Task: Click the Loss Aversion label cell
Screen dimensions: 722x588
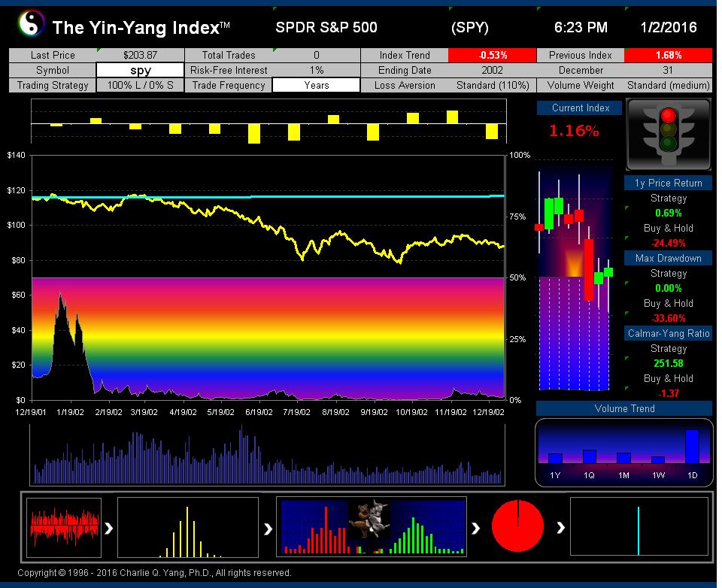Action: coord(405,85)
